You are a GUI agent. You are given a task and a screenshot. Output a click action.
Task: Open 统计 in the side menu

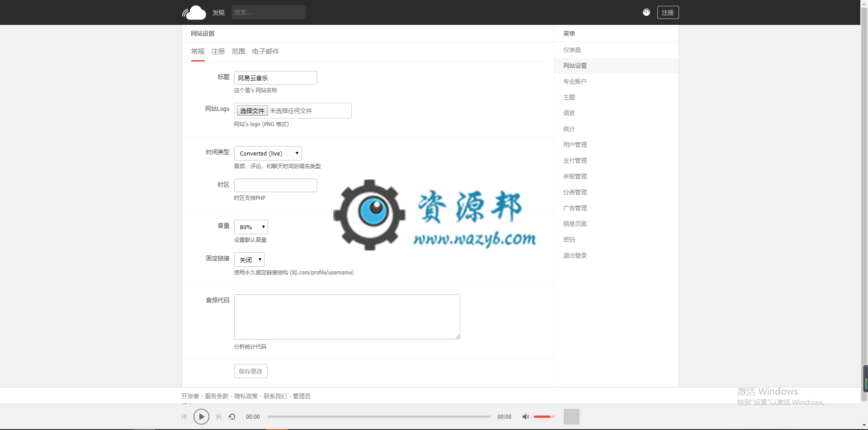click(616, 129)
